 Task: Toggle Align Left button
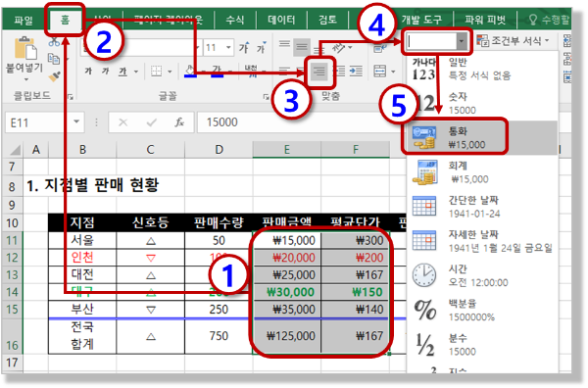(284, 71)
